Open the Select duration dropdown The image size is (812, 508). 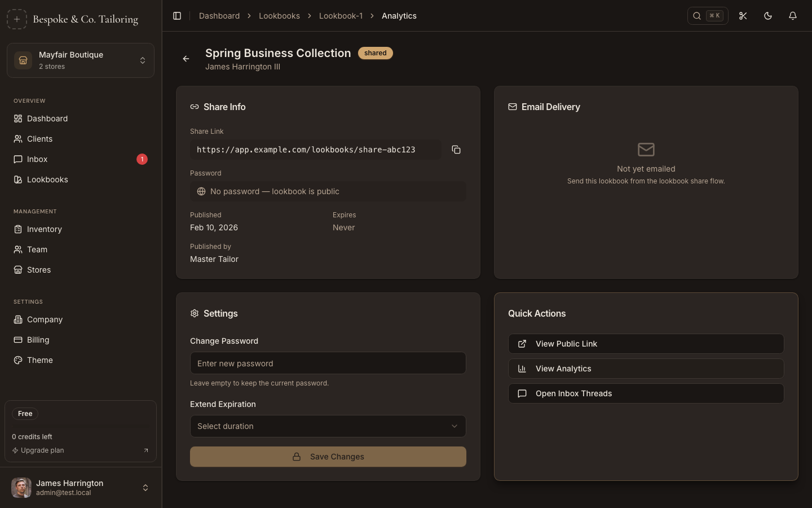click(328, 426)
